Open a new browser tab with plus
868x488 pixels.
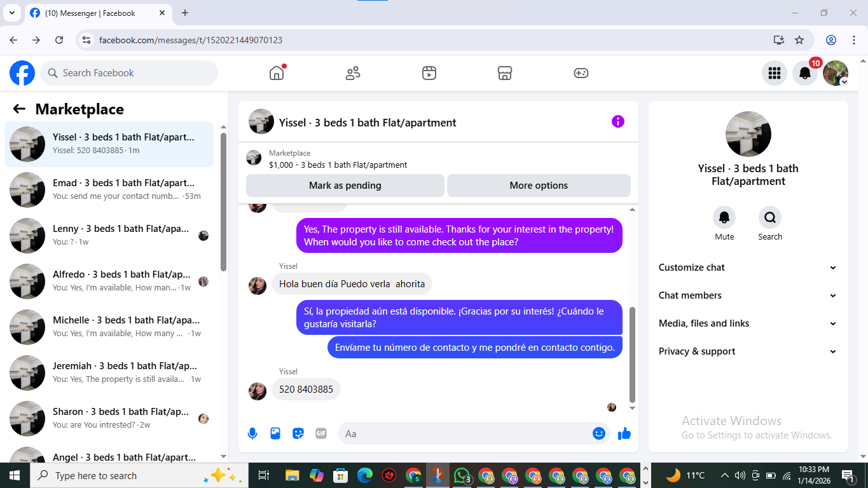click(x=185, y=13)
